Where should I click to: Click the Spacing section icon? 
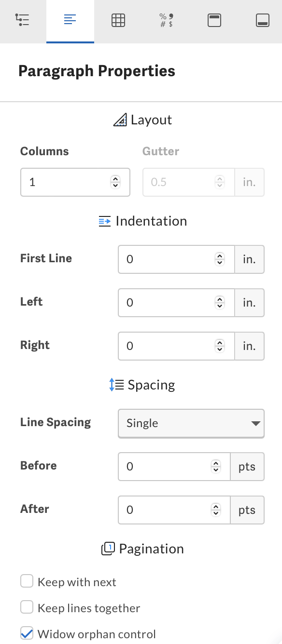pos(116,385)
